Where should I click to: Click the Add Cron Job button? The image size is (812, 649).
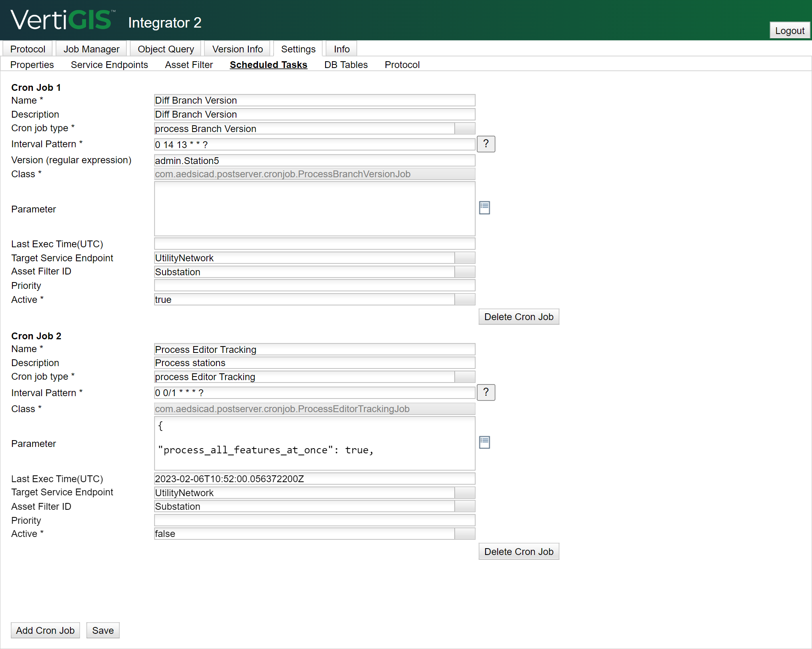[x=45, y=630]
